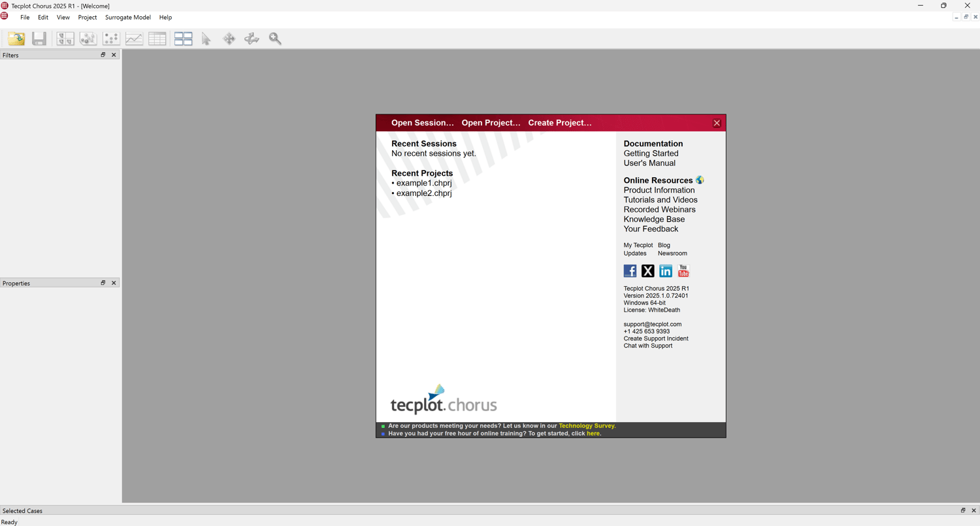980x526 pixels.
Task: Click the open project folder toolbar icon
Action: 16,39
